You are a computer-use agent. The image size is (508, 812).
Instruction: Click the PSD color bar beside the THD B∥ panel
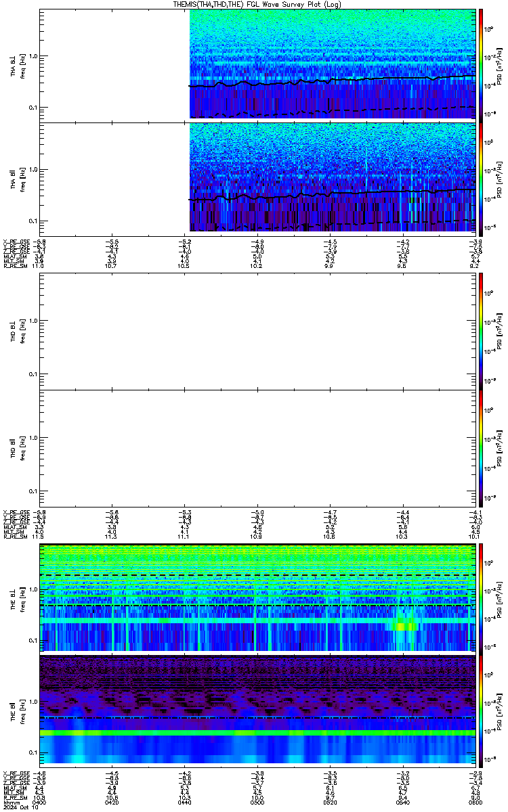(481, 448)
